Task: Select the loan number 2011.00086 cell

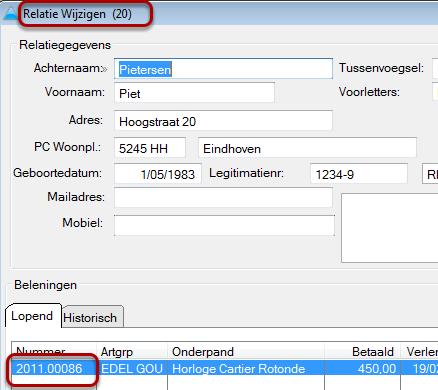Action: pos(54,368)
